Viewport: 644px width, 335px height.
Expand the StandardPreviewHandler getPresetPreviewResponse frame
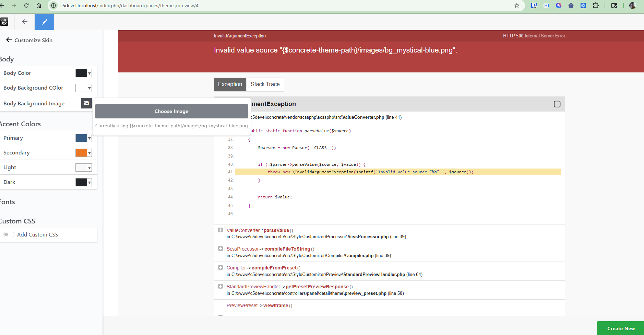pyautogui.click(x=220, y=286)
